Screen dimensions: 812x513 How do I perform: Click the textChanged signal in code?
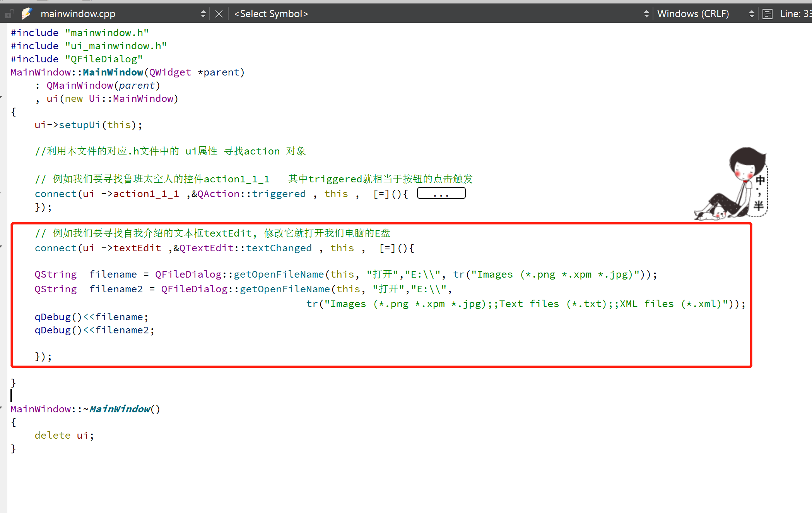pos(279,248)
